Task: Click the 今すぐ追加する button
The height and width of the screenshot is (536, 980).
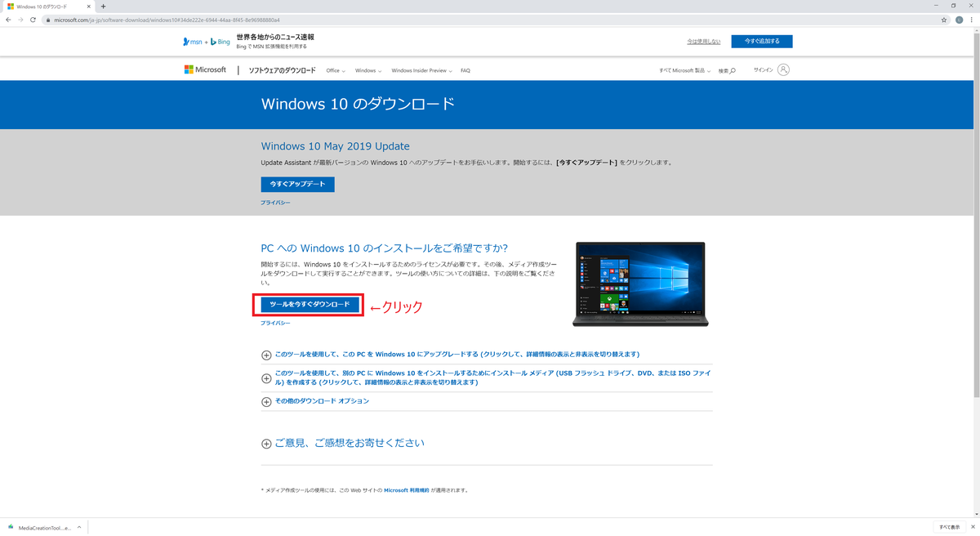Action: [761, 42]
